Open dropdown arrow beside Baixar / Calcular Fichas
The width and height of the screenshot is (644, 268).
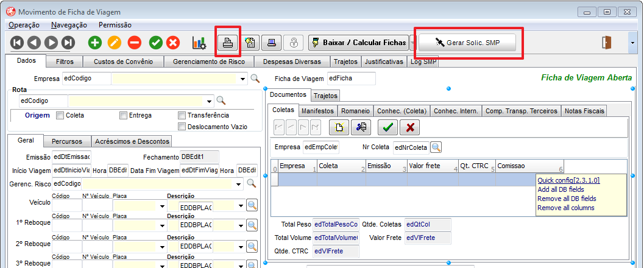[x=412, y=42]
